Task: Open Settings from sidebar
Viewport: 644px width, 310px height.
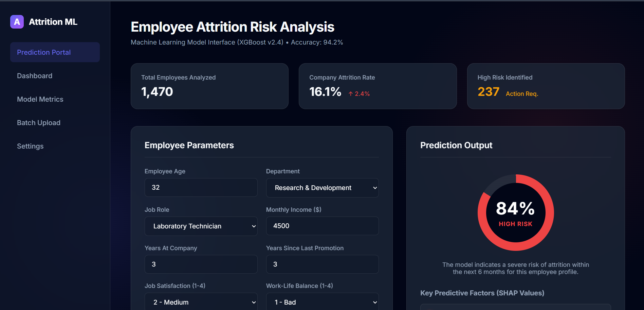Action: 30,146
